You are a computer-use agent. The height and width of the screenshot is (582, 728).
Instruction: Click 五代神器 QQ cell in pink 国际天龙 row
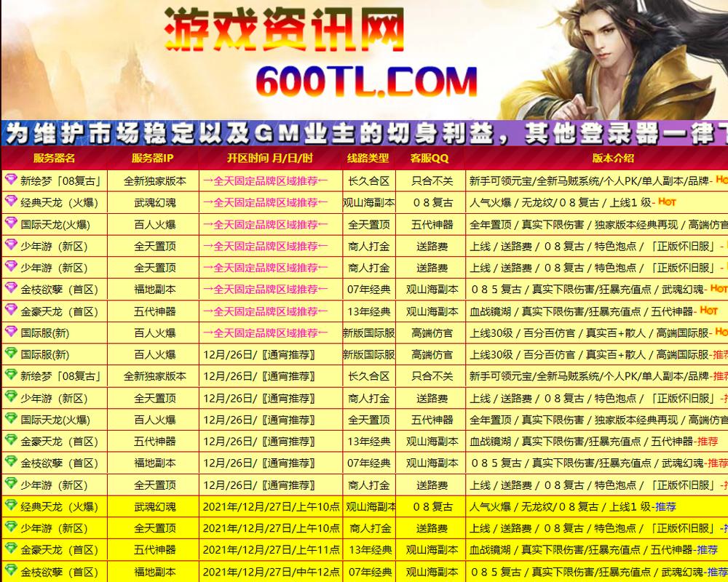coord(432,225)
